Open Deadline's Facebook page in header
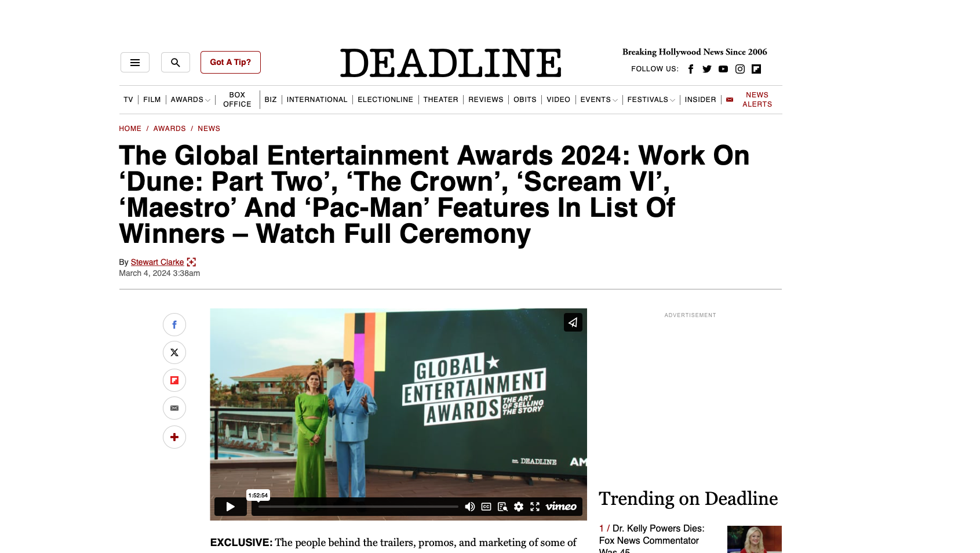The width and height of the screenshot is (980, 553). 690,69
